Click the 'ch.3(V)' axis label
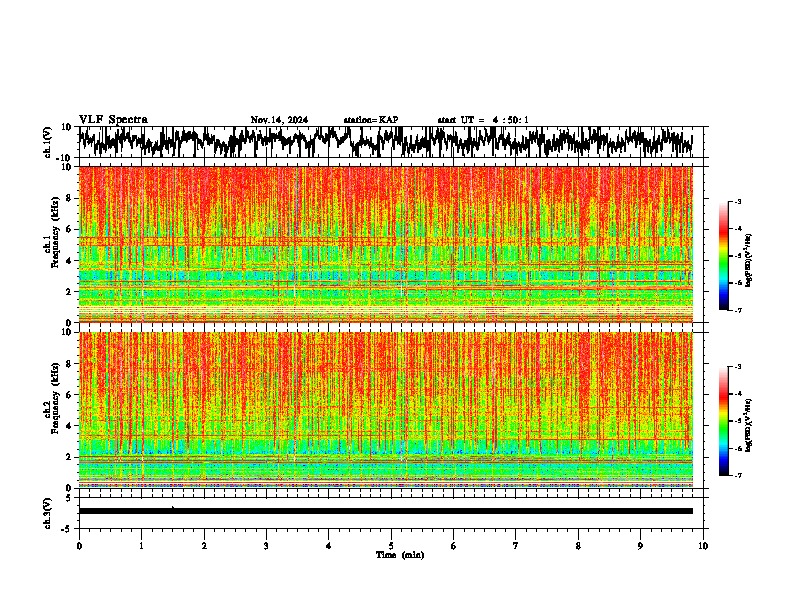792x612 pixels. click(48, 513)
